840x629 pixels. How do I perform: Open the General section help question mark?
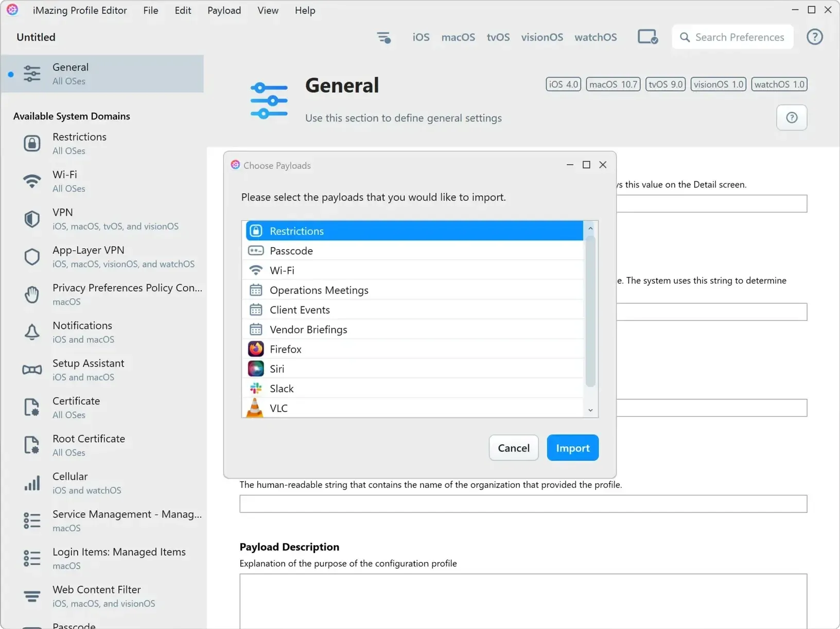pos(791,117)
